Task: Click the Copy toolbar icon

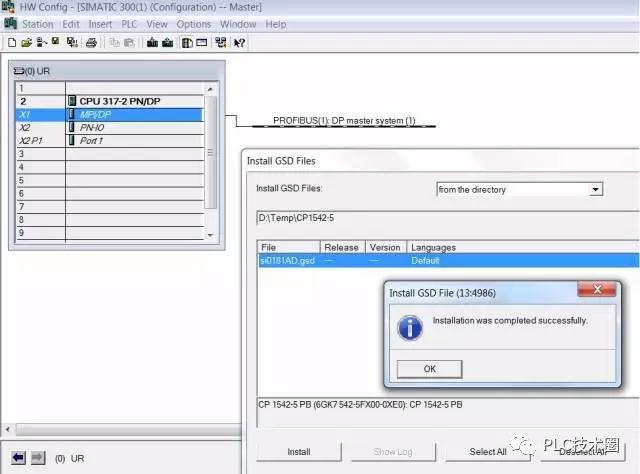Action: click(x=115, y=42)
